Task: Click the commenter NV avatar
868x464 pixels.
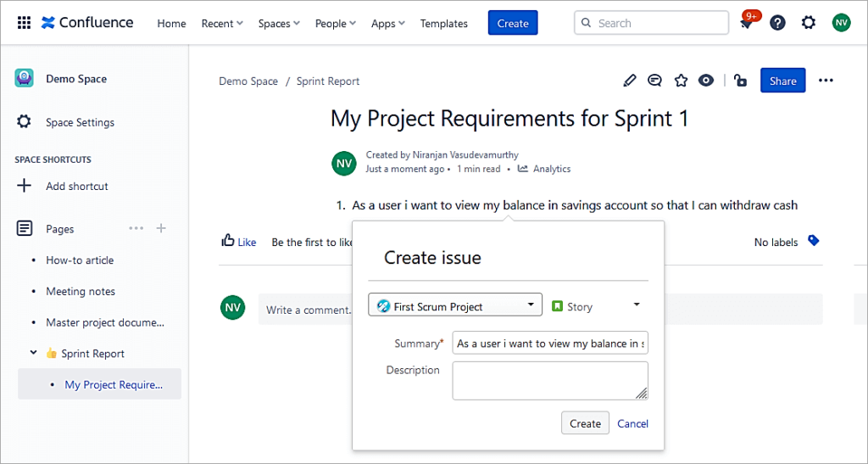Action: point(232,308)
